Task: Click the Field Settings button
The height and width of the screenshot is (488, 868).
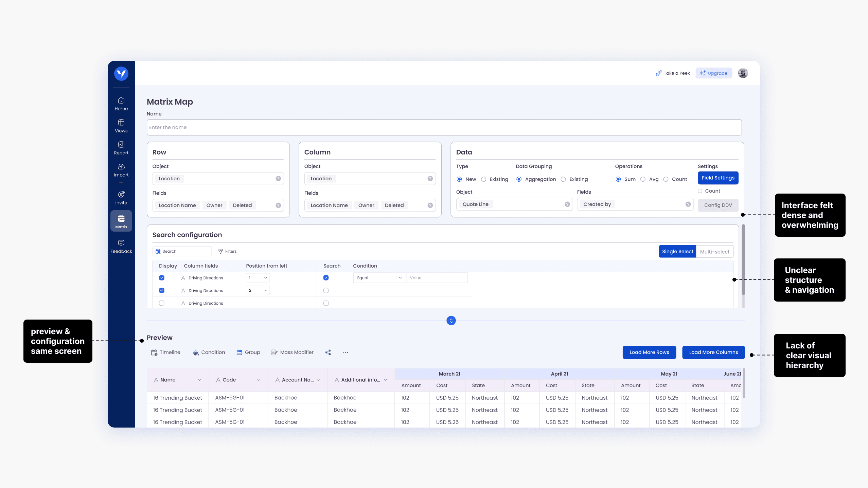Action: (x=718, y=178)
